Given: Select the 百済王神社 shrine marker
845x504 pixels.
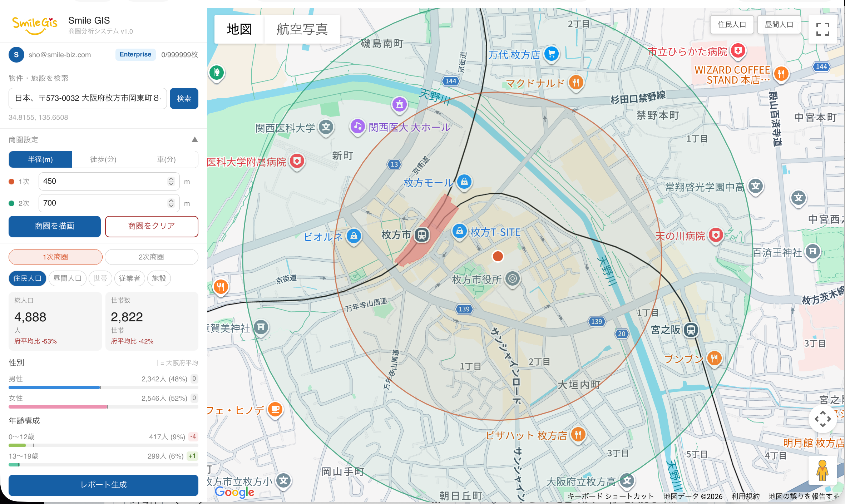Looking at the screenshot, I should tap(813, 251).
